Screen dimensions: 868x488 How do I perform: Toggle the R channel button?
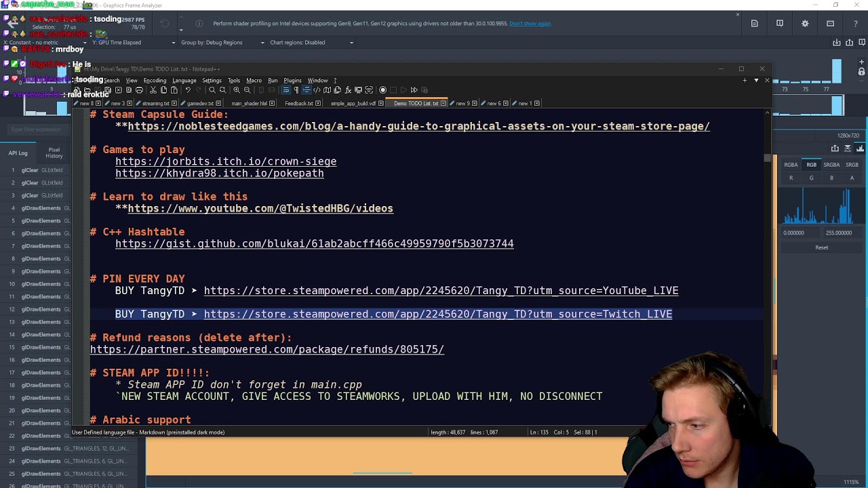coord(791,178)
